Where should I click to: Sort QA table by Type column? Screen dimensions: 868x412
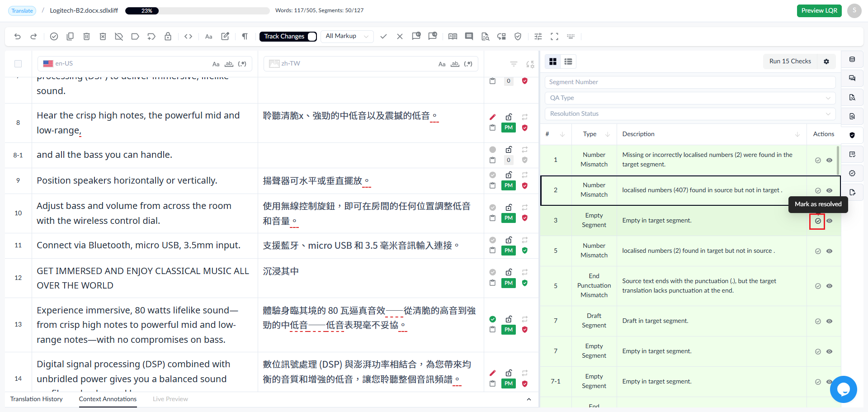(608, 134)
